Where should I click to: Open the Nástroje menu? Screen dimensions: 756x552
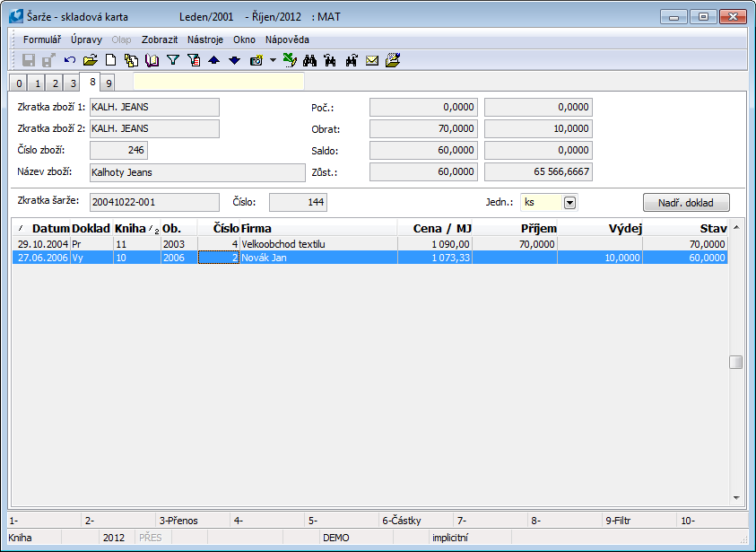pyautogui.click(x=205, y=39)
